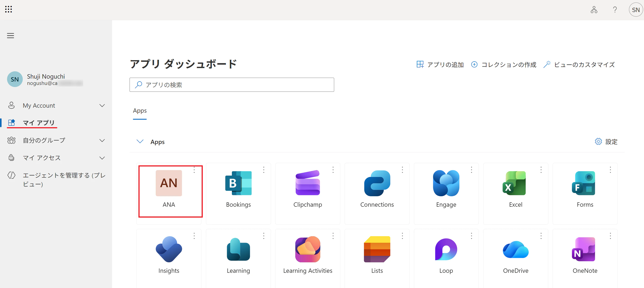The height and width of the screenshot is (288, 644).
Task: Open more options for Excel tile
Action: (x=541, y=170)
